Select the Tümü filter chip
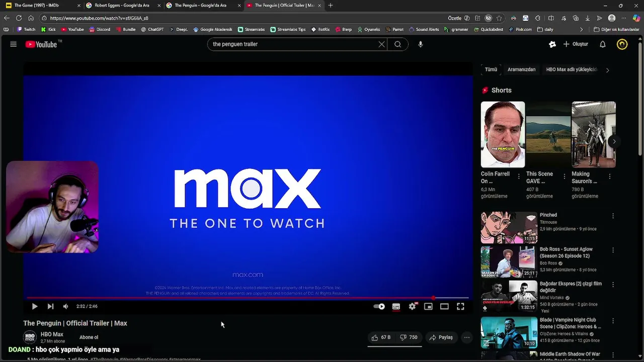 coord(491,70)
